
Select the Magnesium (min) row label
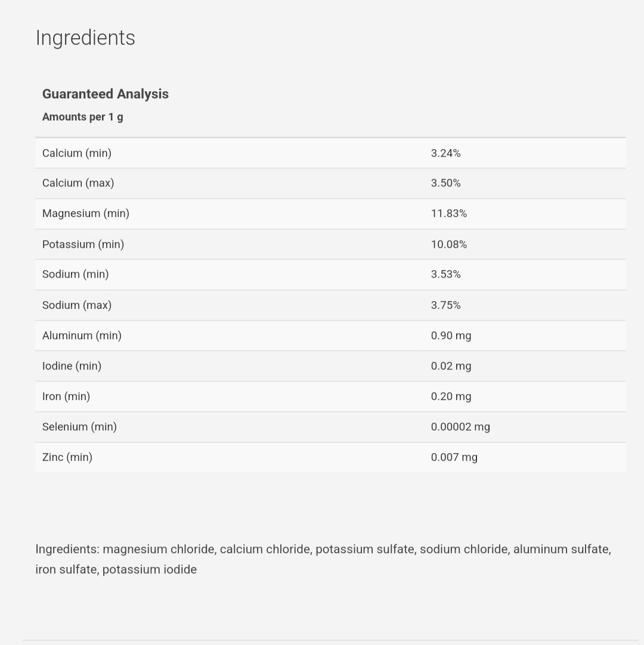tap(86, 213)
